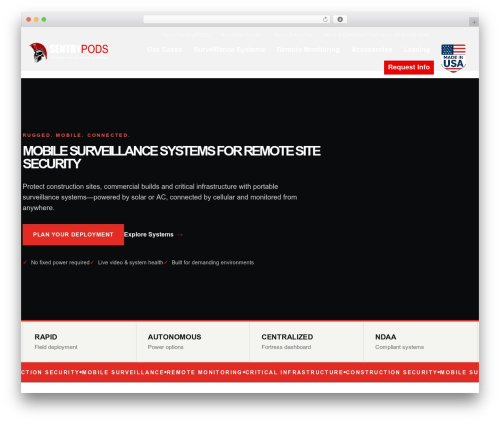
Task: Click the Rugged. Mobile. Connected. tagline
Action: coord(76,135)
